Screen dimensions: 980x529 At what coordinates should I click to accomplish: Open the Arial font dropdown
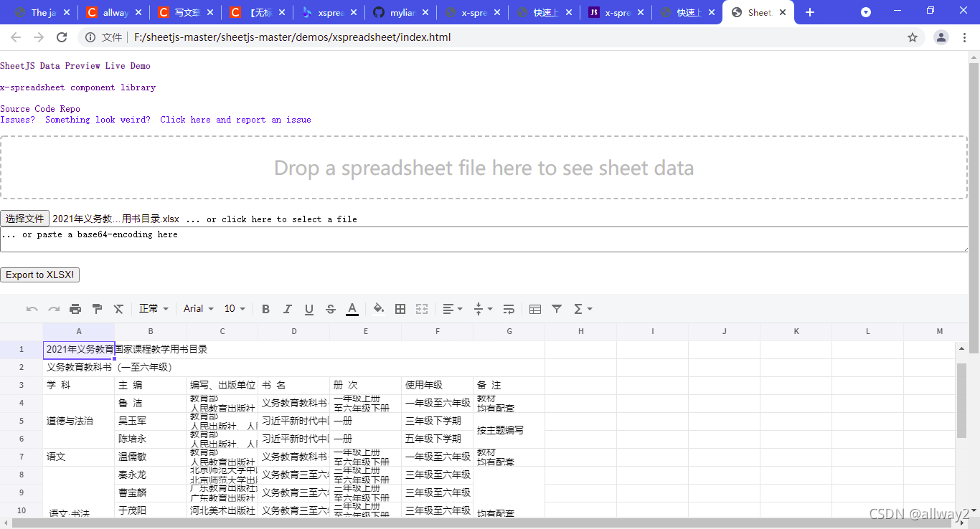click(x=199, y=309)
